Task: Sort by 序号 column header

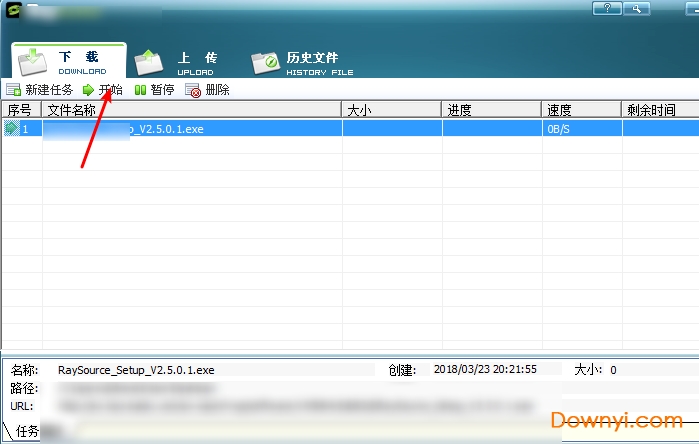Action: (20, 110)
